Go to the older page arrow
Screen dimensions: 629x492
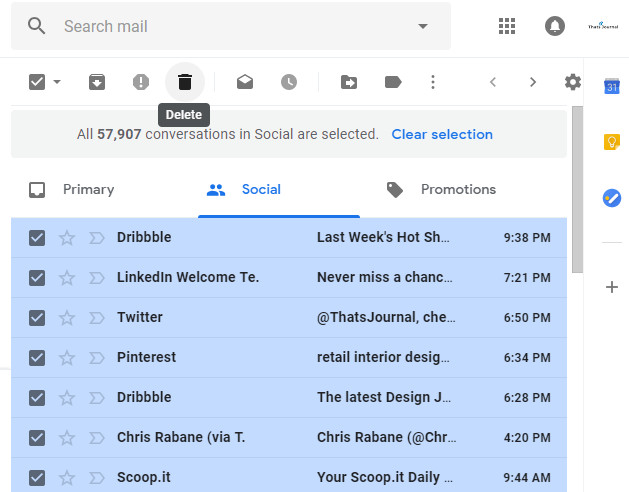point(533,82)
